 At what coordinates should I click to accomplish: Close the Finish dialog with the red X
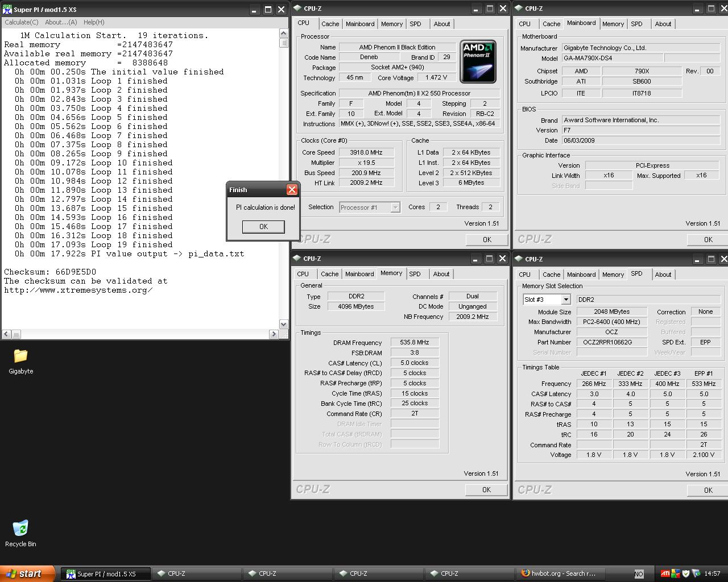click(x=292, y=190)
